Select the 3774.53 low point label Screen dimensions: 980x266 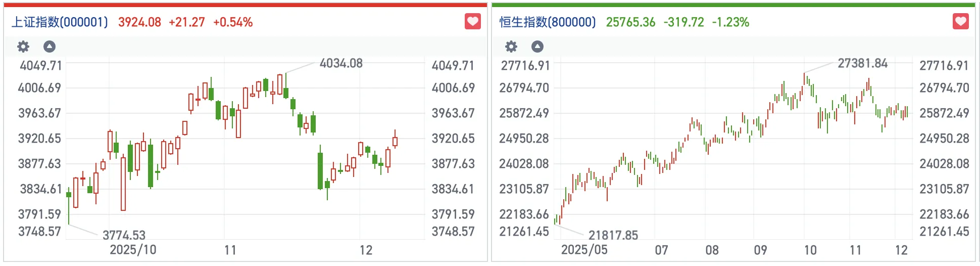coord(124,235)
